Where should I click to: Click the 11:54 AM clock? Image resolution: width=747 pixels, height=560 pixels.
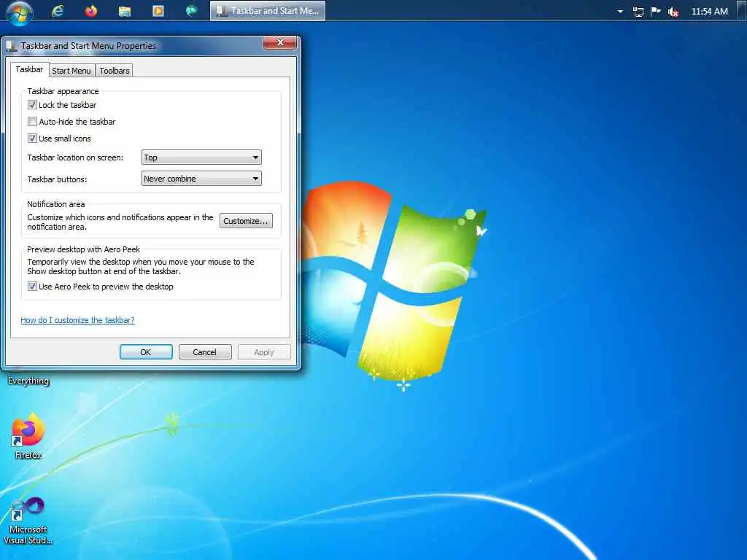pyautogui.click(x=709, y=12)
